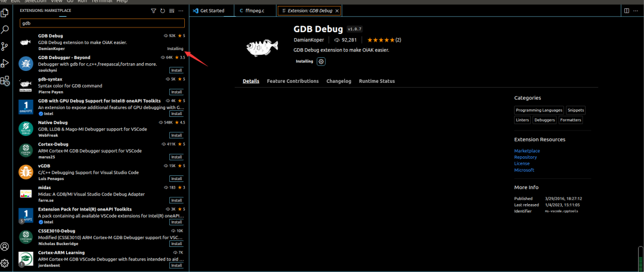The height and width of the screenshot is (272, 644).
Task: Open editor more actions ellipsis menu
Action: click(x=637, y=11)
